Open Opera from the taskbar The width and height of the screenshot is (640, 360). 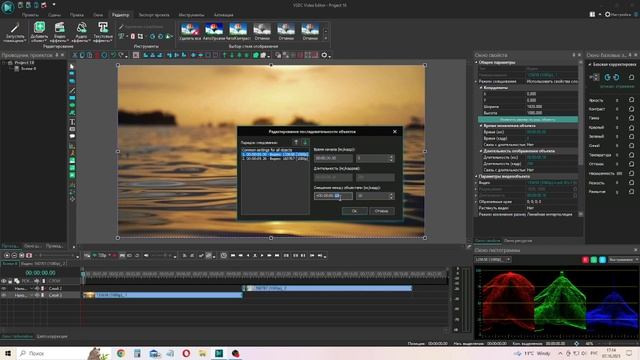(x=186, y=353)
